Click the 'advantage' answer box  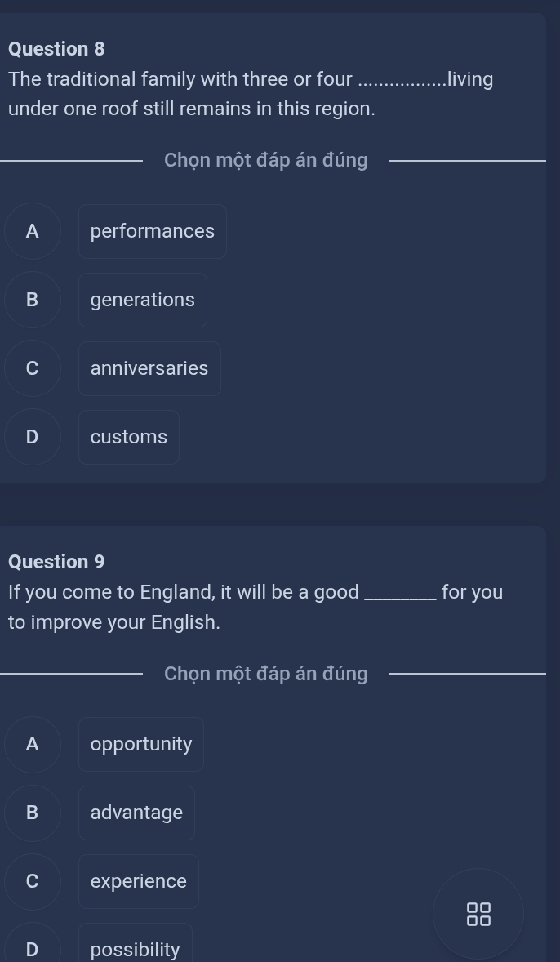(136, 813)
